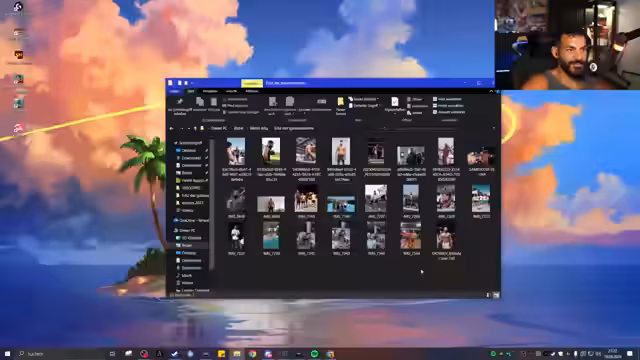Screen dimensions: 640x360
Task: Open the Freigeben ribbon tab
Action: pyautogui.click(x=210, y=91)
